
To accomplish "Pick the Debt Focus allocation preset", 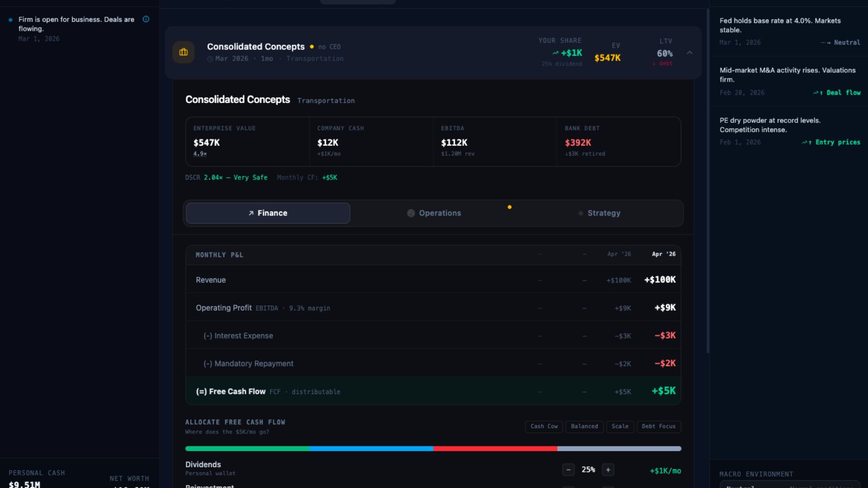I will tap(659, 427).
